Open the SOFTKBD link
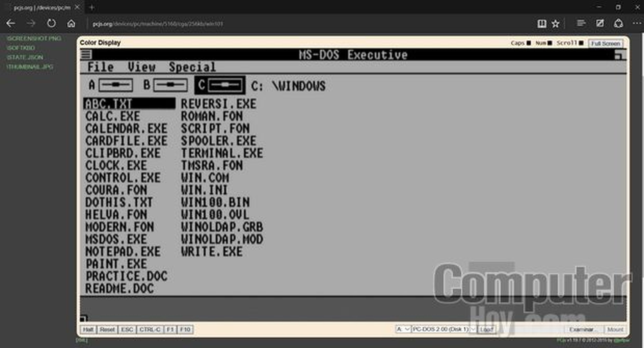The width and height of the screenshot is (644, 348). point(21,48)
